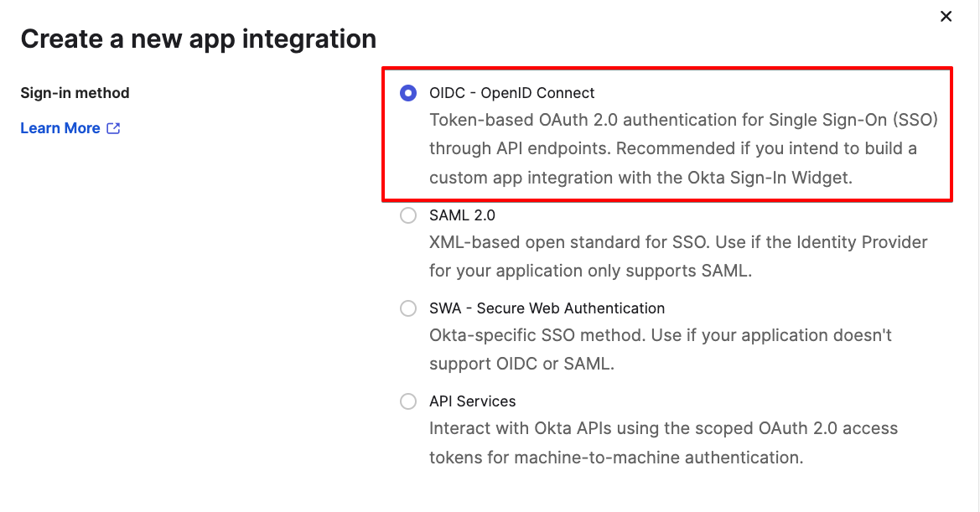
Task: Click the API Services option label
Action: [x=472, y=401]
